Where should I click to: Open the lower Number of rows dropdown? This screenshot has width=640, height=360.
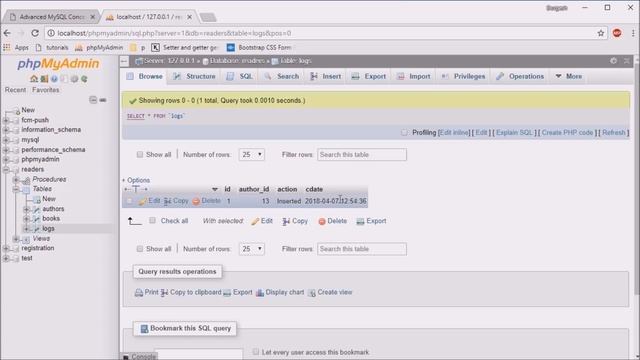click(x=251, y=249)
